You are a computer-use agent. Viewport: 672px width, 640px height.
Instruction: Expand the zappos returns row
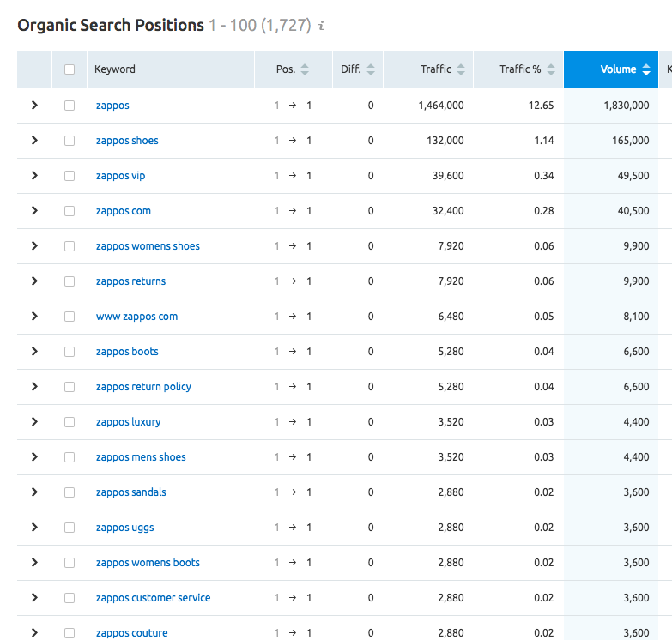tap(34, 281)
